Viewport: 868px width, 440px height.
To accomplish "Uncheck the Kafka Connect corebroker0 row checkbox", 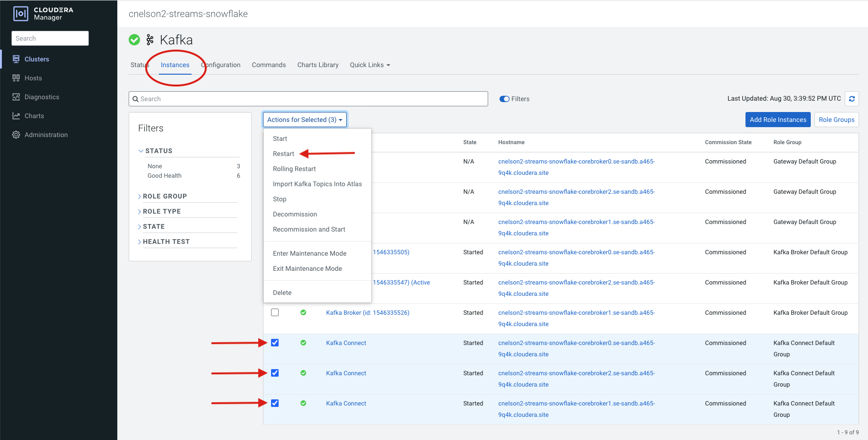I will pyautogui.click(x=275, y=343).
